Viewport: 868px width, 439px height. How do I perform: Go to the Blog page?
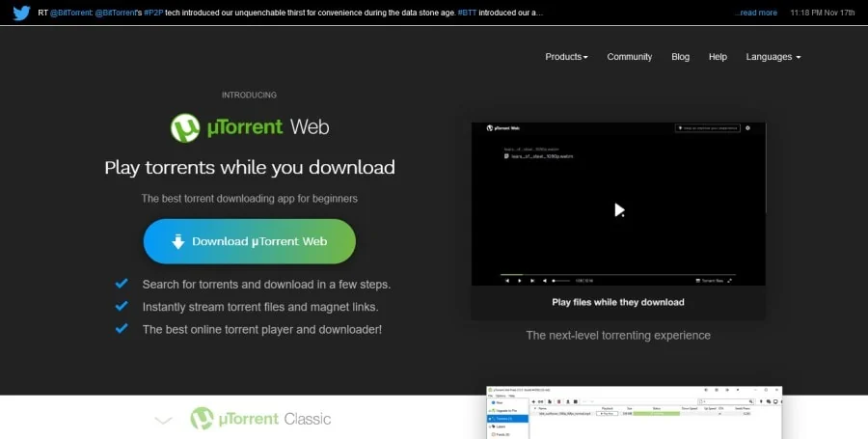tap(680, 57)
